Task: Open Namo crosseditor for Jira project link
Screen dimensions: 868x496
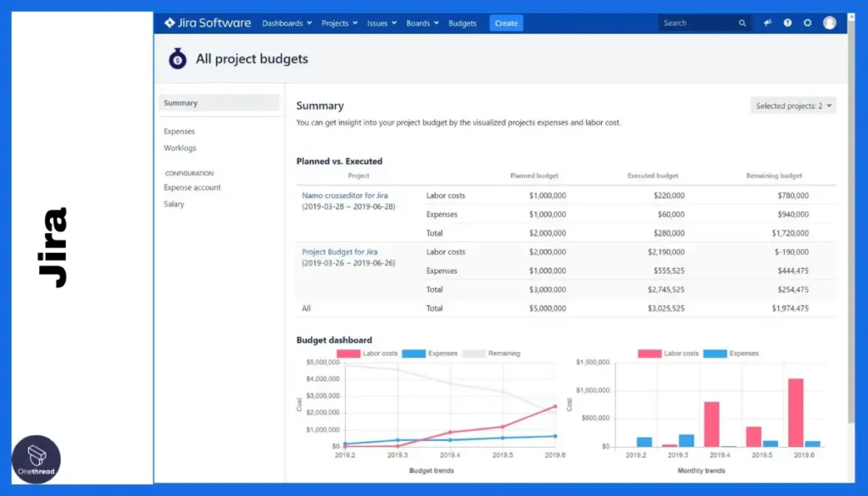Action: coord(345,195)
